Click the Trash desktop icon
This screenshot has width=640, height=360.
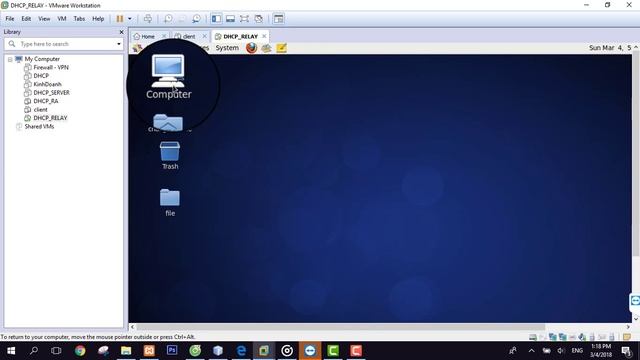[170, 156]
